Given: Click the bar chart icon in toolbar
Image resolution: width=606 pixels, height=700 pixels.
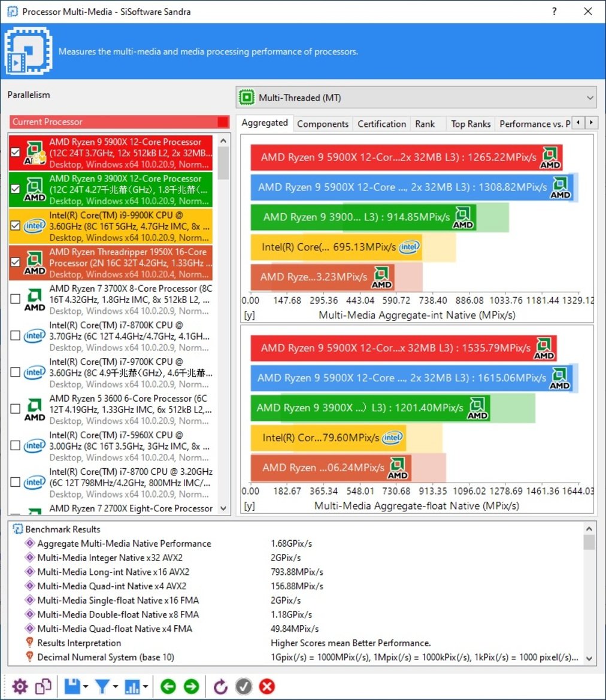Looking at the screenshot, I should click(x=132, y=687).
